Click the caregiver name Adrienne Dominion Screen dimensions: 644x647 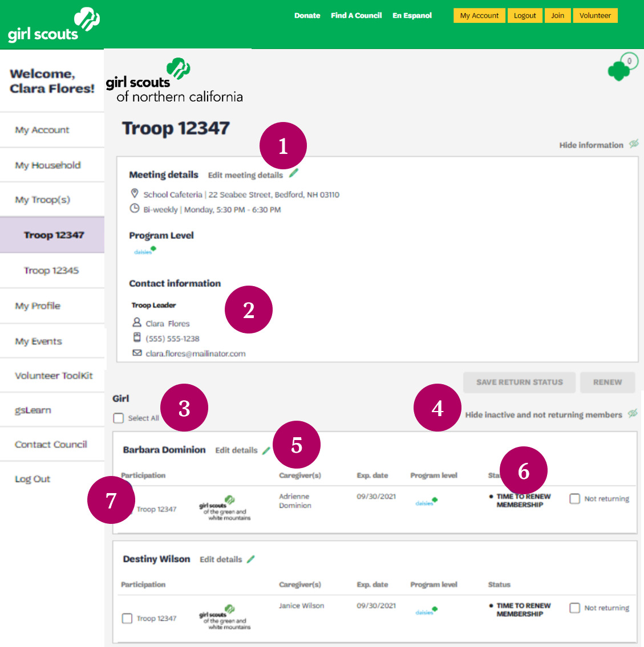(295, 501)
